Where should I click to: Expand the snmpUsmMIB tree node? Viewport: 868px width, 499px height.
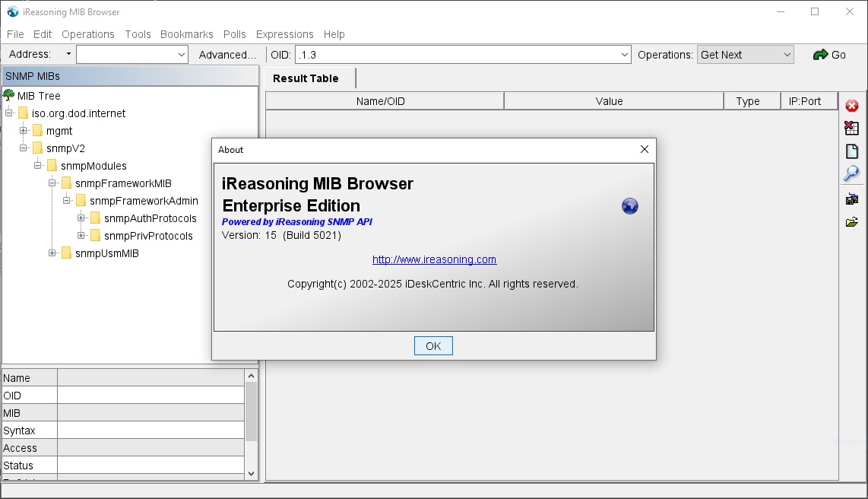(52, 253)
